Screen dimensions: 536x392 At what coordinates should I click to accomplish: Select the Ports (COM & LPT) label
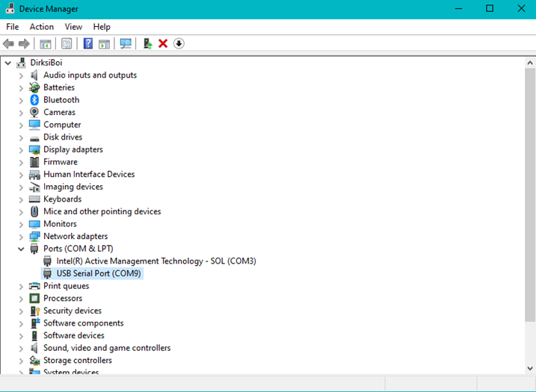click(78, 249)
